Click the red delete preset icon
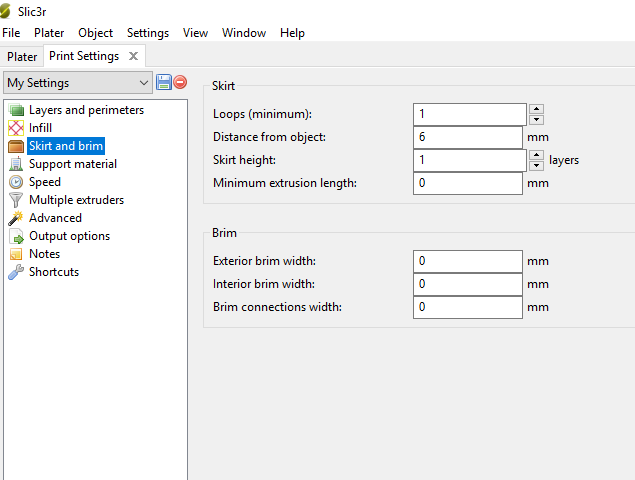Screen dimensions: 635x480 click(180, 82)
